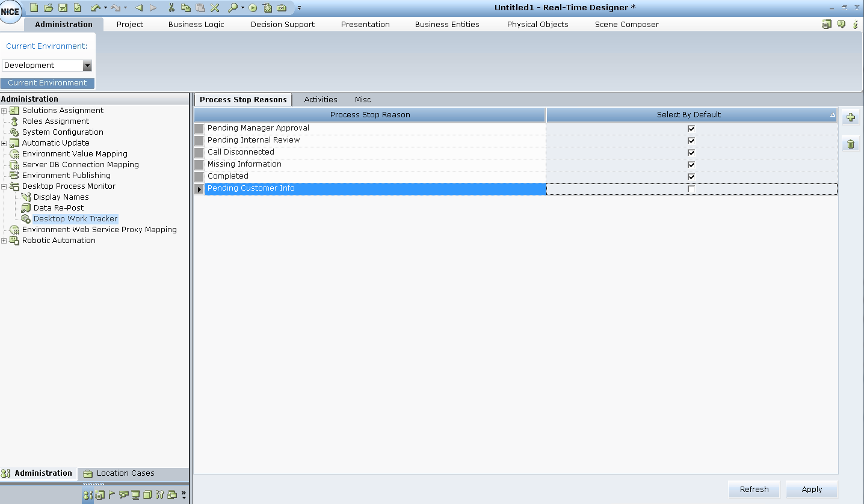Select Environment Web Service Proxy Mapping
Image resolution: width=864 pixels, height=504 pixels.
point(99,230)
